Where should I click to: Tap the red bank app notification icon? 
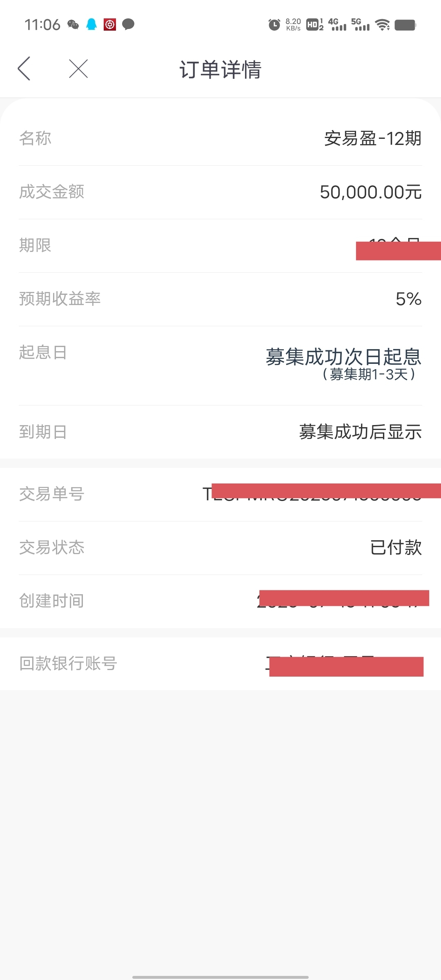click(x=110, y=24)
